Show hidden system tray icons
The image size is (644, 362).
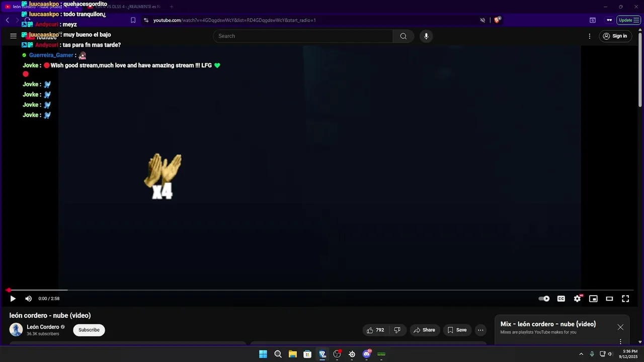coord(581,354)
